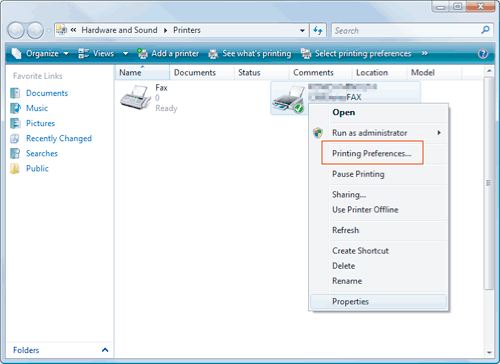Open Documents in Favorite Links
The height and width of the screenshot is (364, 500).
tap(47, 93)
